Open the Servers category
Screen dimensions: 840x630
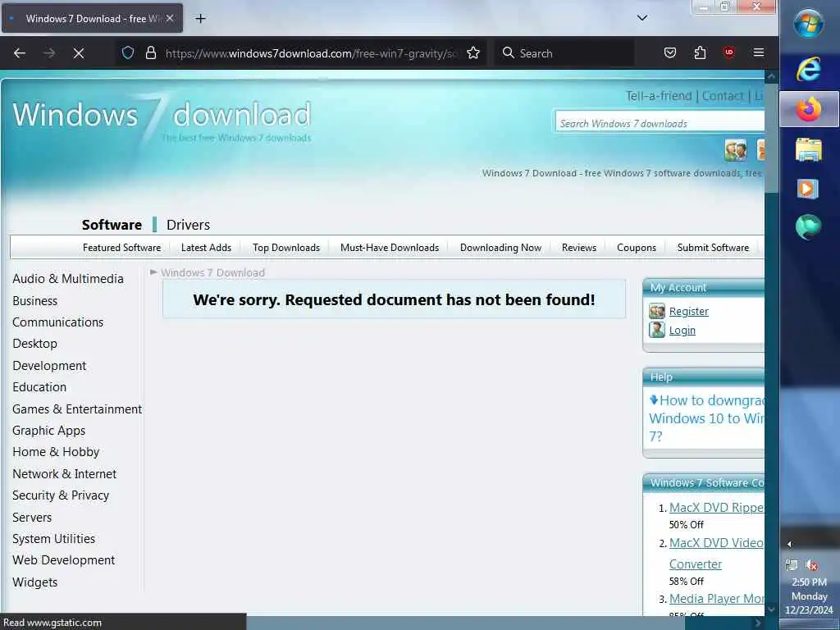coord(32,517)
